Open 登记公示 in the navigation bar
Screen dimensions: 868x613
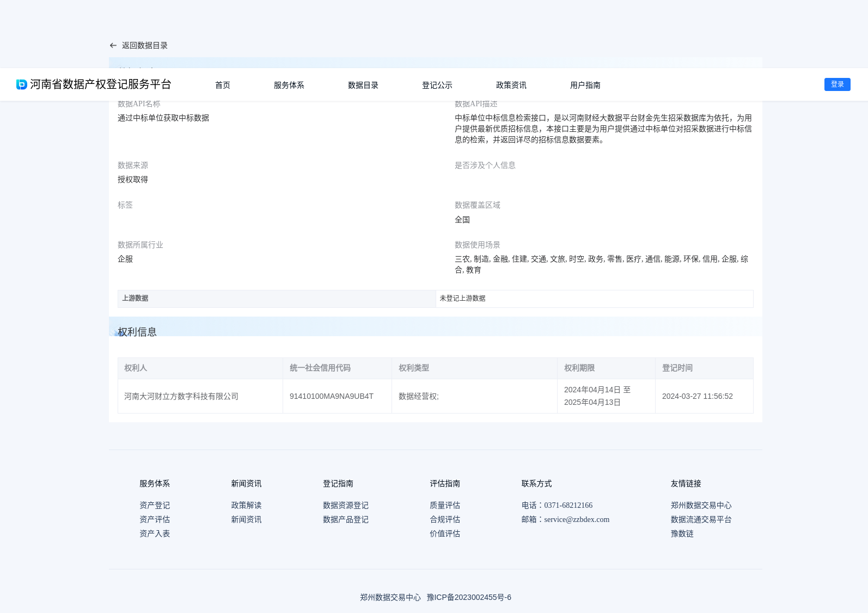(437, 85)
